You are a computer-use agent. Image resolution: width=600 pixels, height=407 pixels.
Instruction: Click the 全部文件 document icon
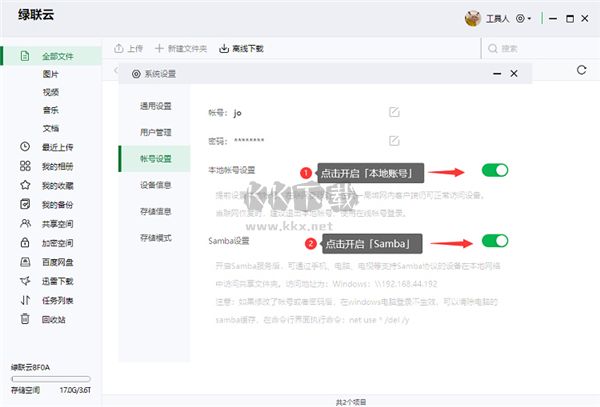point(25,56)
